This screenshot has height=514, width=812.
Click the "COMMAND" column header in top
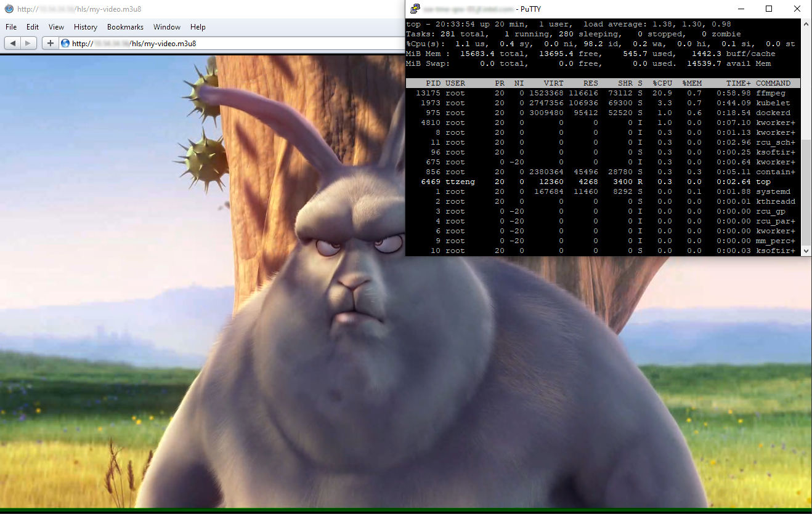tap(773, 83)
